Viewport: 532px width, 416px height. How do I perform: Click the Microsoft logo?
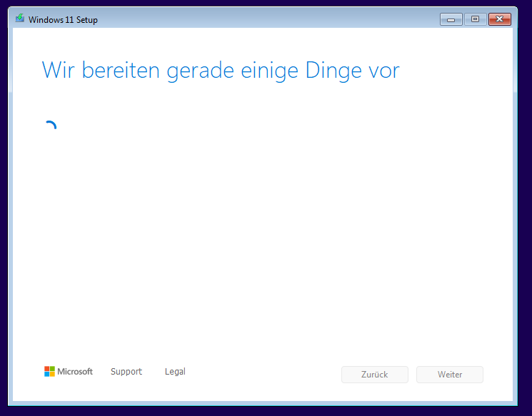(69, 371)
